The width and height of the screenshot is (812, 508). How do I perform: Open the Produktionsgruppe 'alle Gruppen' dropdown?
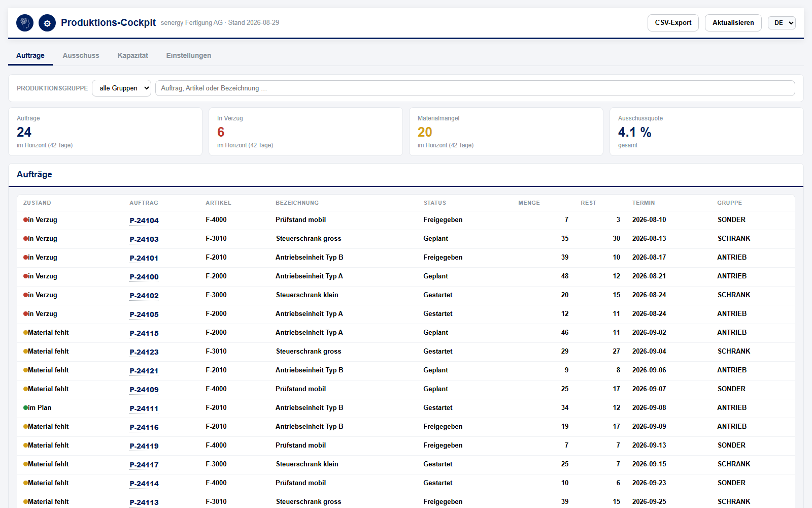(x=121, y=88)
